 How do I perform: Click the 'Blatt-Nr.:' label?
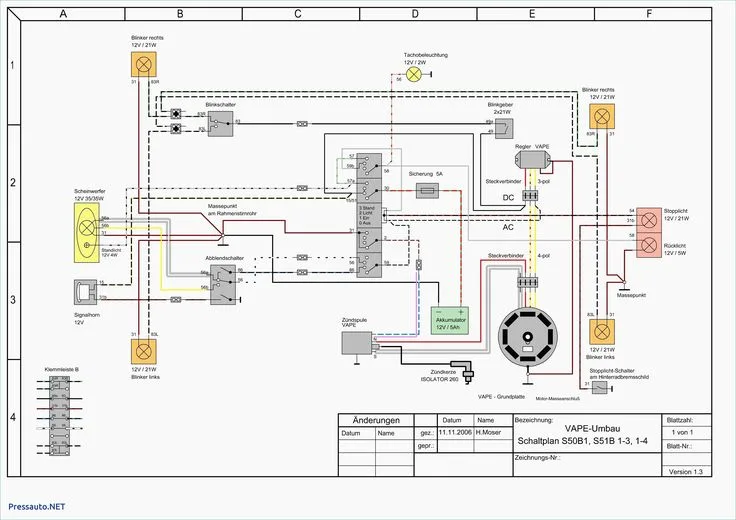click(679, 446)
